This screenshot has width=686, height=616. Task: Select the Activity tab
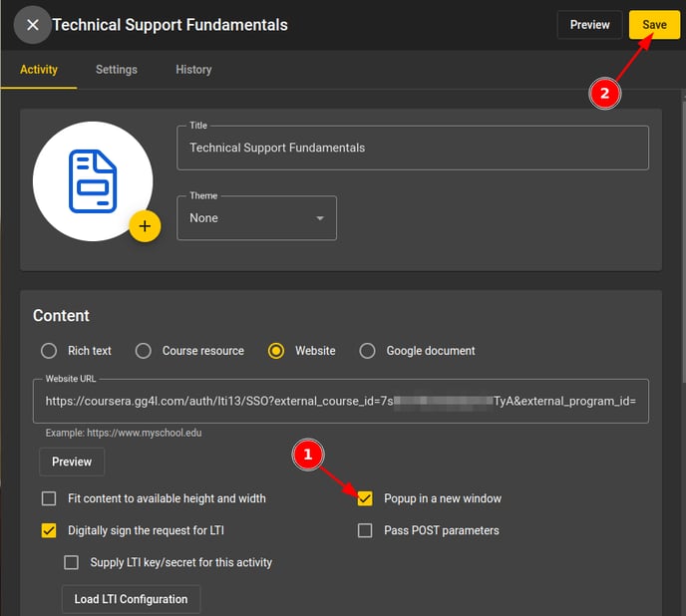pyautogui.click(x=39, y=70)
